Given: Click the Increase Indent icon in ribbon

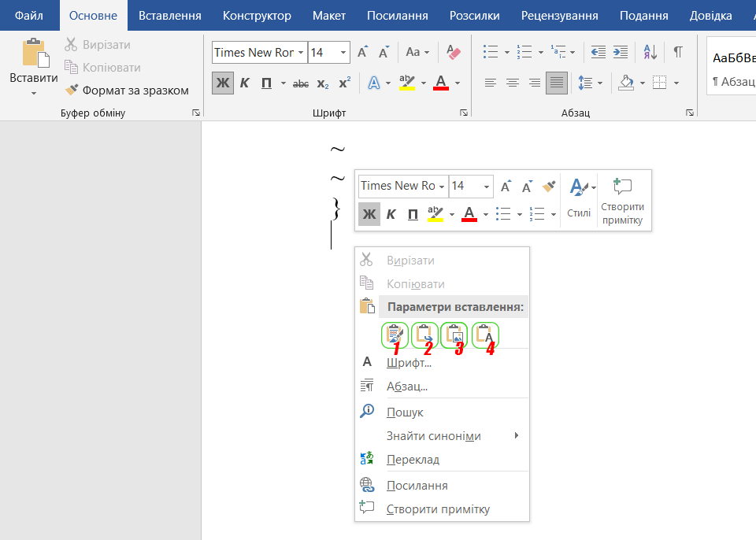Looking at the screenshot, I should pyautogui.click(x=621, y=53).
